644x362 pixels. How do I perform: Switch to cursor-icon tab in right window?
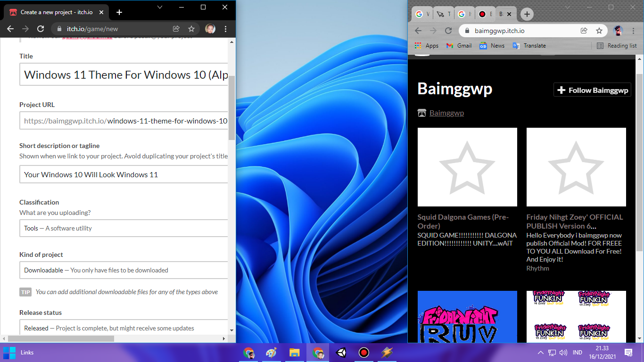click(x=443, y=14)
